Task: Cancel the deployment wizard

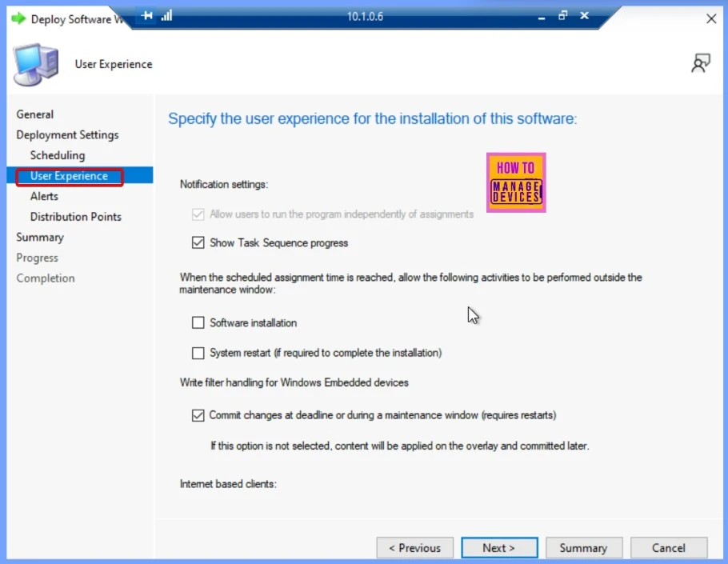Action: 669,548
